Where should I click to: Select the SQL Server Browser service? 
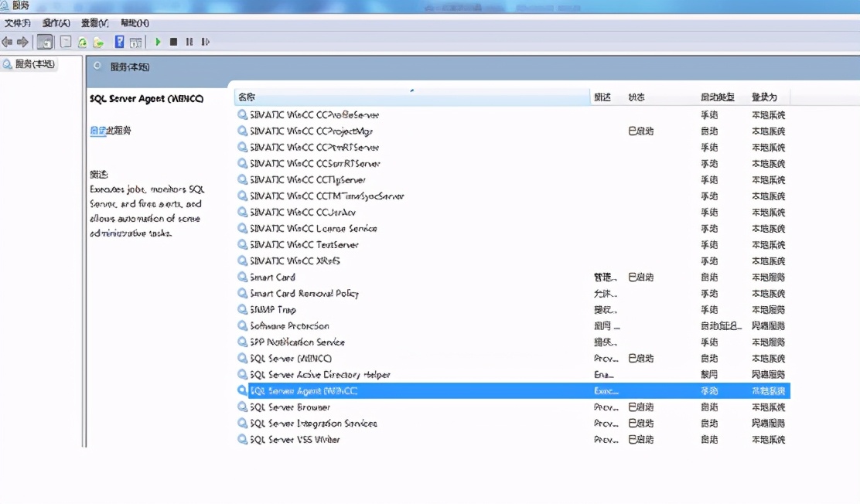[292, 407]
